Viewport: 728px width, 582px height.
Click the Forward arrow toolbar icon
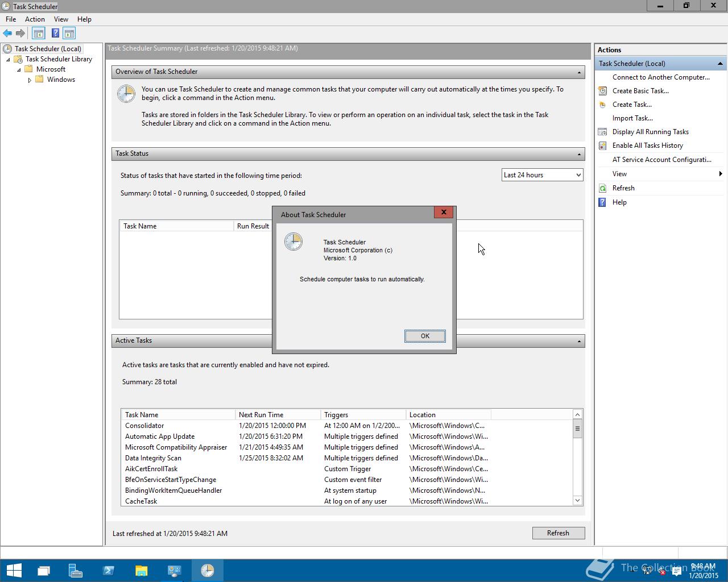20,34
